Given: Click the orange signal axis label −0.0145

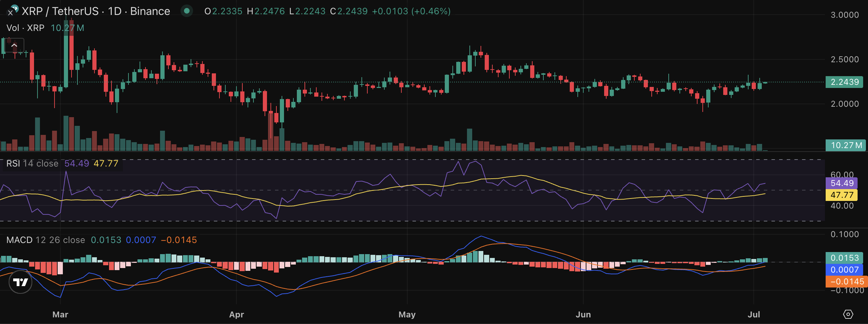Looking at the screenshot, I should 847,282.
